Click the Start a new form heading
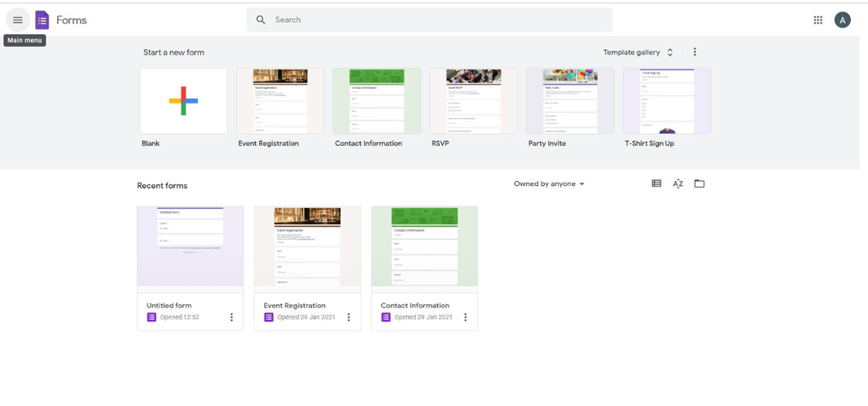868x406 pixels. pyautogui.click(x=173, y=53)
